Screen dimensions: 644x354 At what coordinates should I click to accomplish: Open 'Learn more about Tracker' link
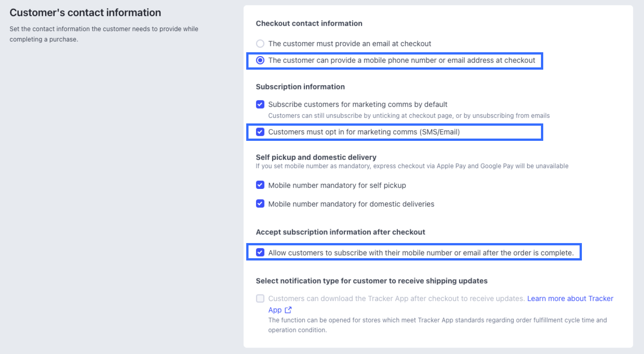point(570,298)
